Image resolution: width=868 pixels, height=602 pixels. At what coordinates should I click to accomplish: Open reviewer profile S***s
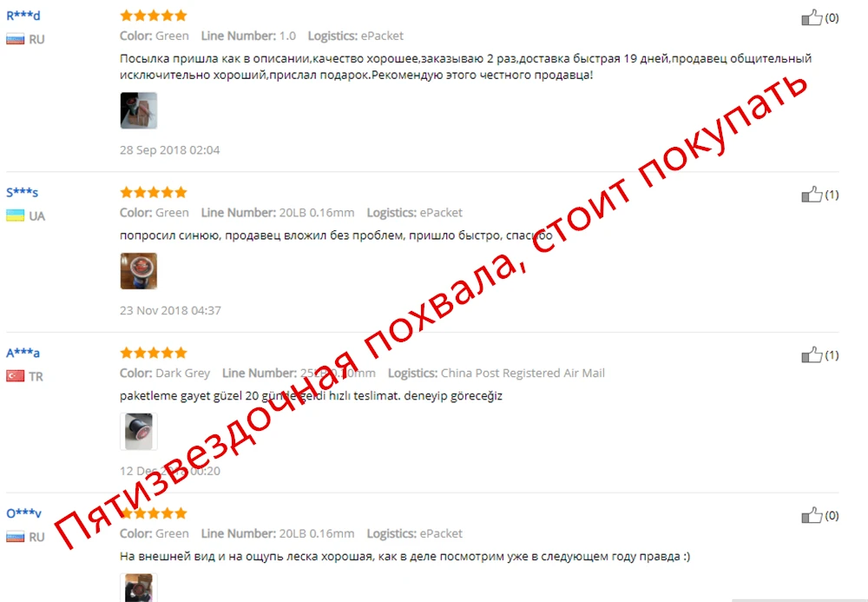23,192
